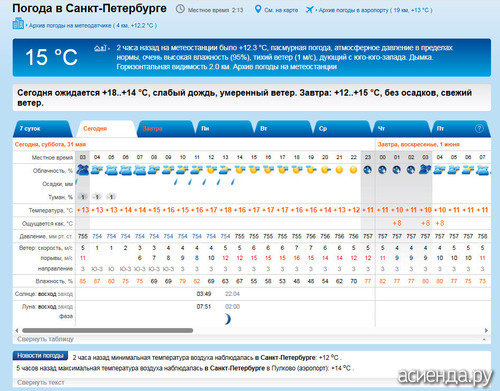Click the collapse arrow at table bottom right

[x=484, y=339]
